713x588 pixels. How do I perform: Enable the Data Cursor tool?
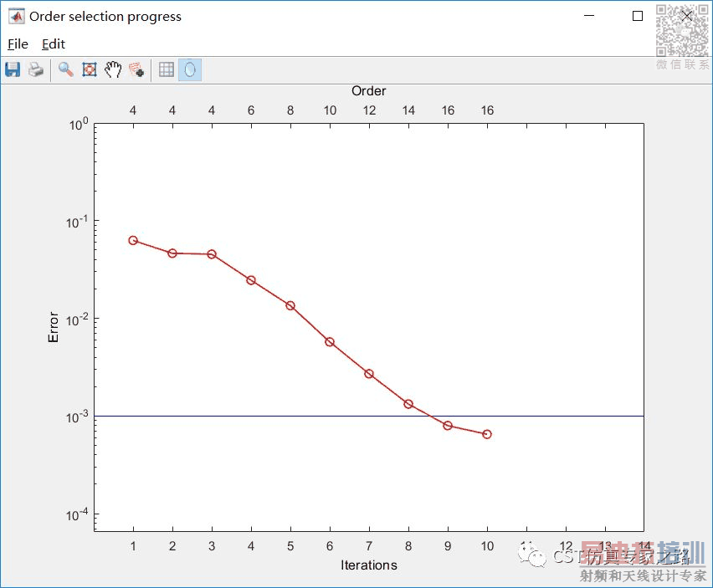[x=137, y=69]
